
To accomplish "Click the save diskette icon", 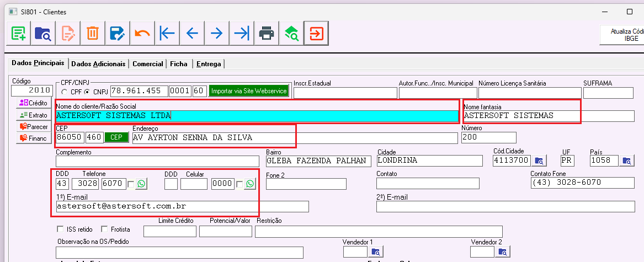I will (x=118, y=33).
